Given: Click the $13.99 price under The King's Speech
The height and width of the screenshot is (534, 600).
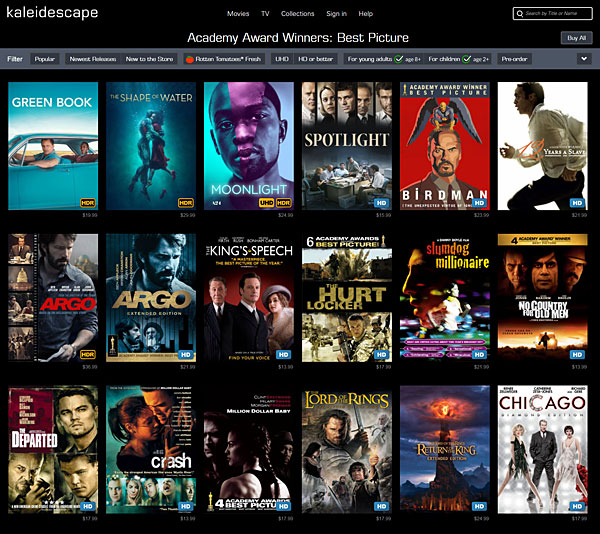Looking at the screenshot, I should tap(286, 367).
